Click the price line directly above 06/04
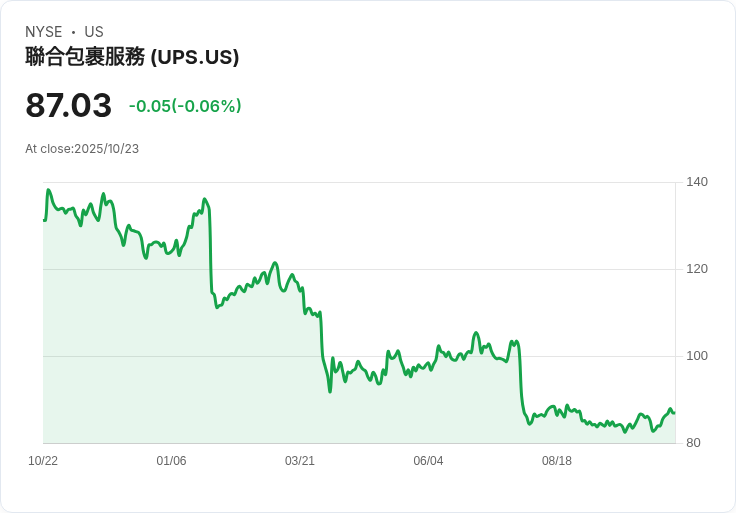Screen dimensions: 736x513 (x=428, y=365)
